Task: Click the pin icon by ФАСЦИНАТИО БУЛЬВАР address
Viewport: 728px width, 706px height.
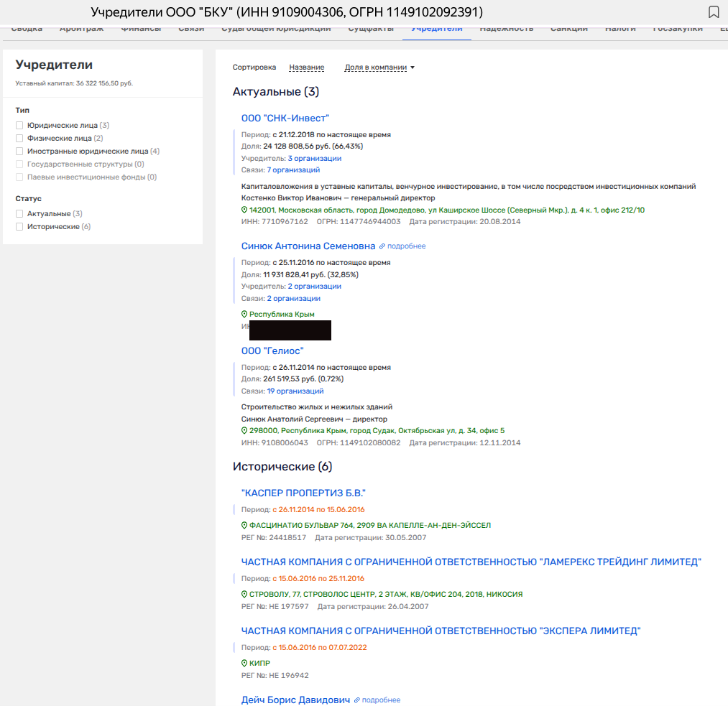Action: click(244, 526)
